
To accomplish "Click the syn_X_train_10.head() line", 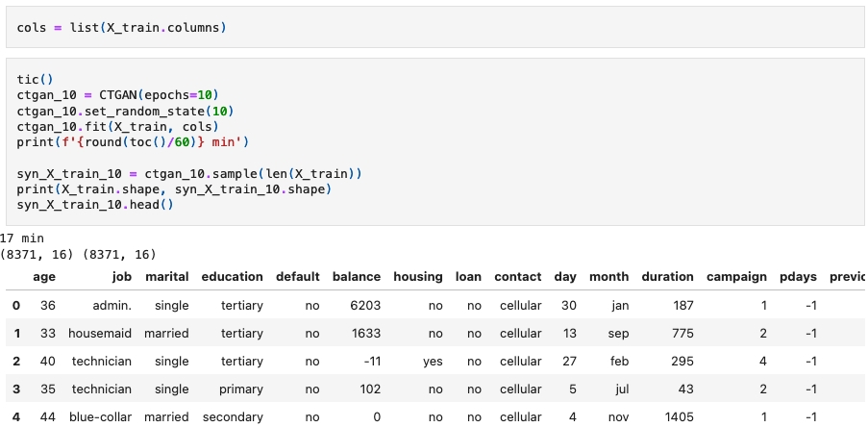I will (94, 205).
